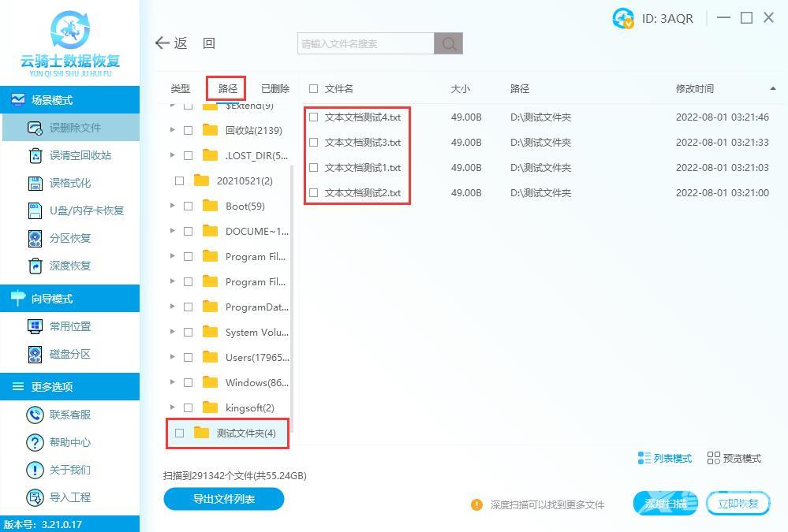
Task: Check the 回收站(2139) checkbox
Action: 188,131
